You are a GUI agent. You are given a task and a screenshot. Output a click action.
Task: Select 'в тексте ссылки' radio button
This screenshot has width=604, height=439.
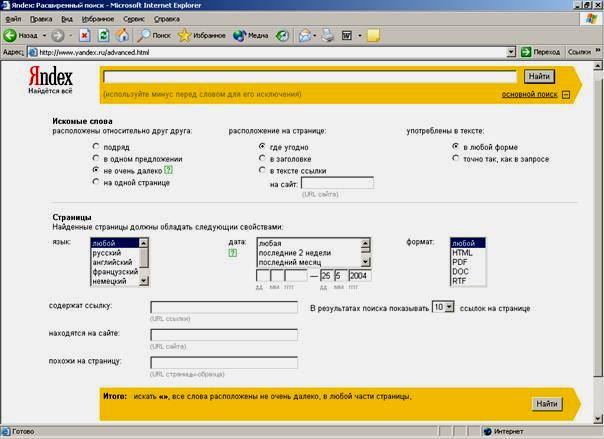pos(262,170)
